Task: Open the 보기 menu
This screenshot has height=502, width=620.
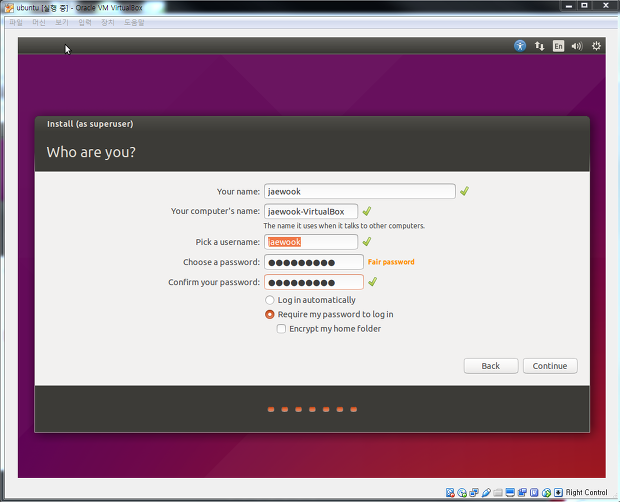Action: [x=62, y=23]
